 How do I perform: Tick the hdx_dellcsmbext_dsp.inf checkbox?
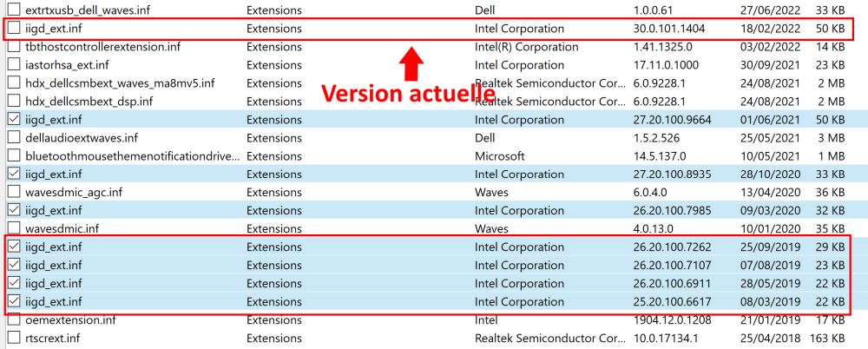(13, 102)
